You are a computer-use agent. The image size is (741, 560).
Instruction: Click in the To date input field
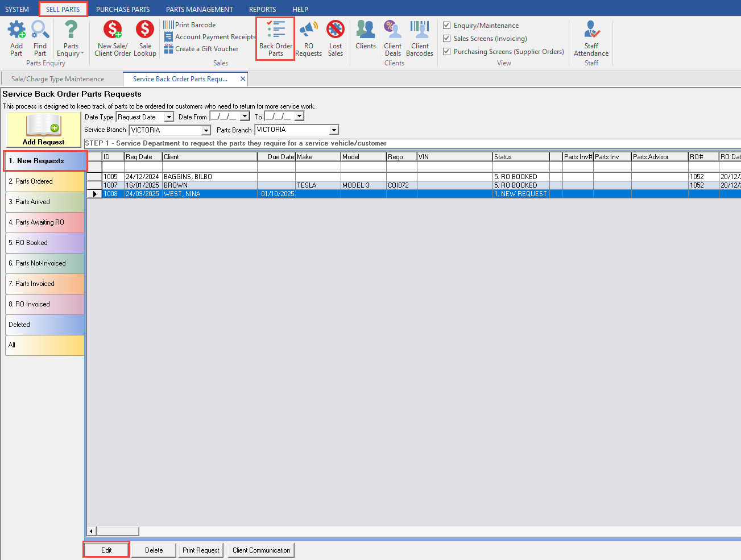click(280, 116)
